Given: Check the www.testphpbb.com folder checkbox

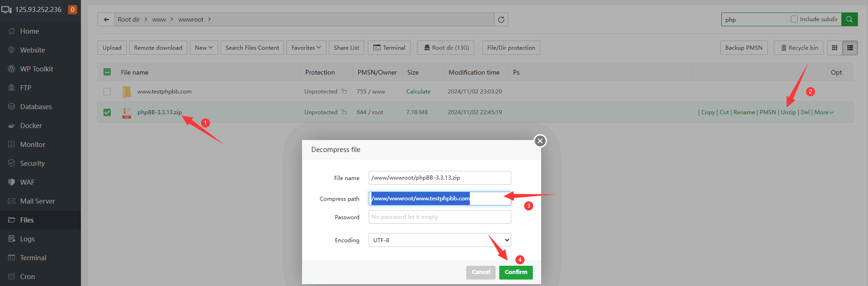Looking at the screenshot, I should (107, 92).
